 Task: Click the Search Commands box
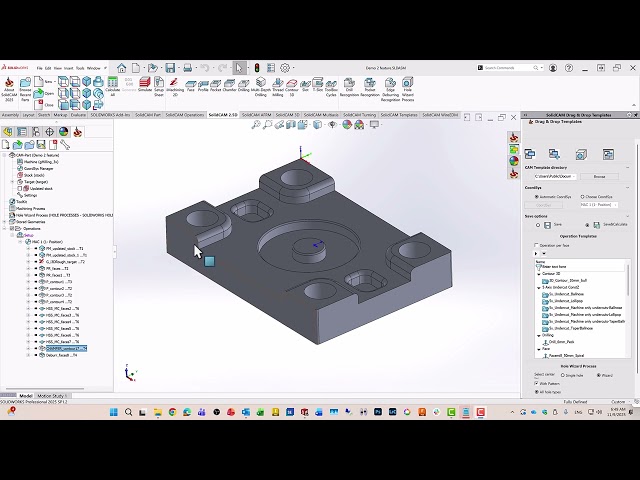[x=510, y=68]
